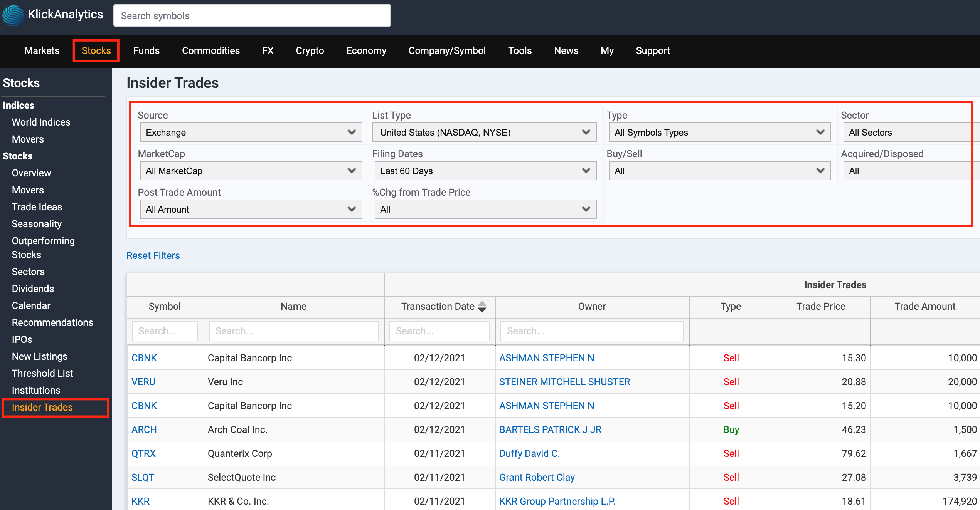Open the Company/Symbol menu
The height and width of the screenshot is (510, 980).
(x=447, y=50)
